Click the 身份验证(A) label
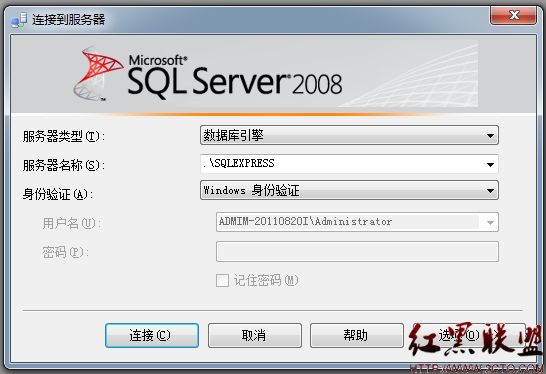This screenshot has width=546, height=374. pyautogui.click(x=58, y=194)
